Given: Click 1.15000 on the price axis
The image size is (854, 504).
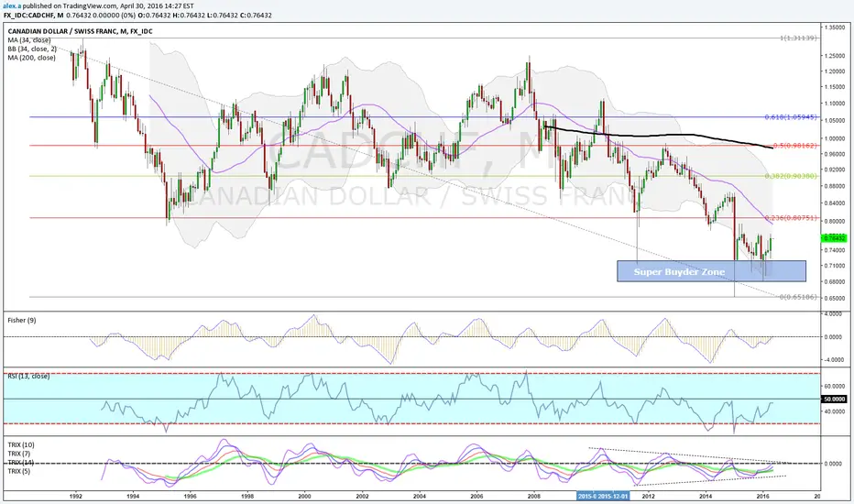Looking at the screenshot, I should 835,87.
